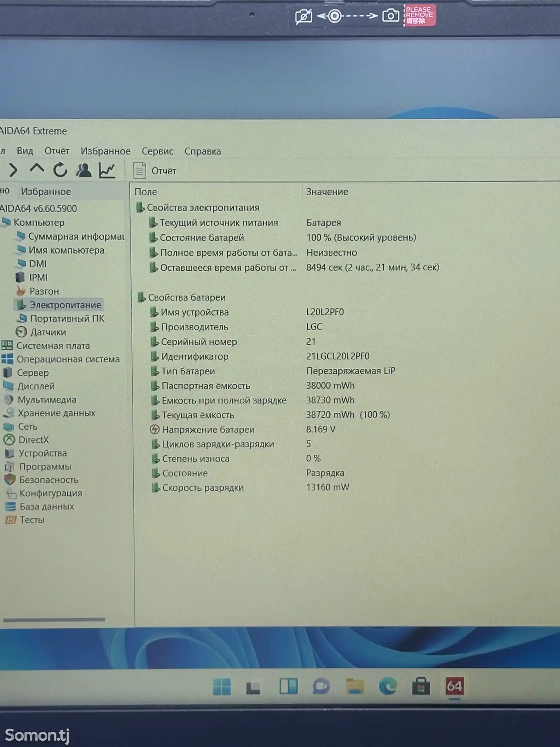This screenshot has width=560, height=747.
Task: Click the refresh toolbar icon
Action: [60, 170]
